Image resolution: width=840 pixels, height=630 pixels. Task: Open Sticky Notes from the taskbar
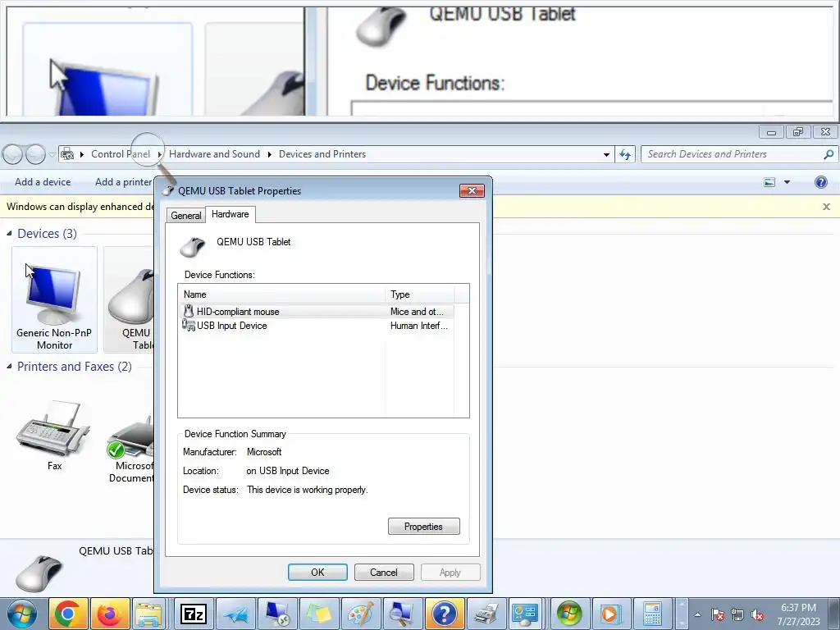pyautogui.click(x=319, y=614)
